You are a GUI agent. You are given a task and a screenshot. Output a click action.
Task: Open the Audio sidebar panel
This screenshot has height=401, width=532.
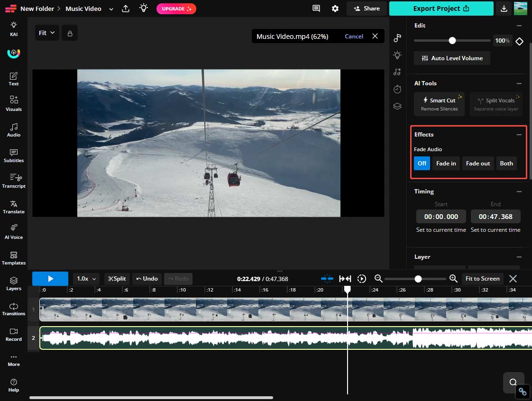tap(14, 130)
